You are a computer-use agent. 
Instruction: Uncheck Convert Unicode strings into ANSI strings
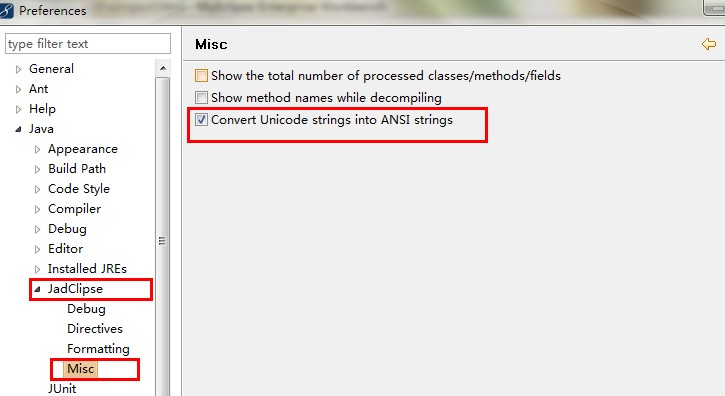(x=201, y=120)
